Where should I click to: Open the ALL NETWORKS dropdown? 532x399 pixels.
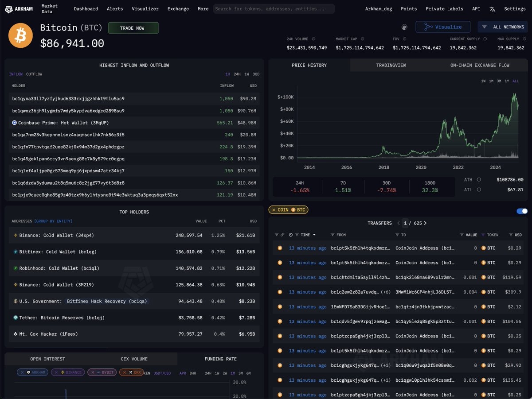click(503, 27)
